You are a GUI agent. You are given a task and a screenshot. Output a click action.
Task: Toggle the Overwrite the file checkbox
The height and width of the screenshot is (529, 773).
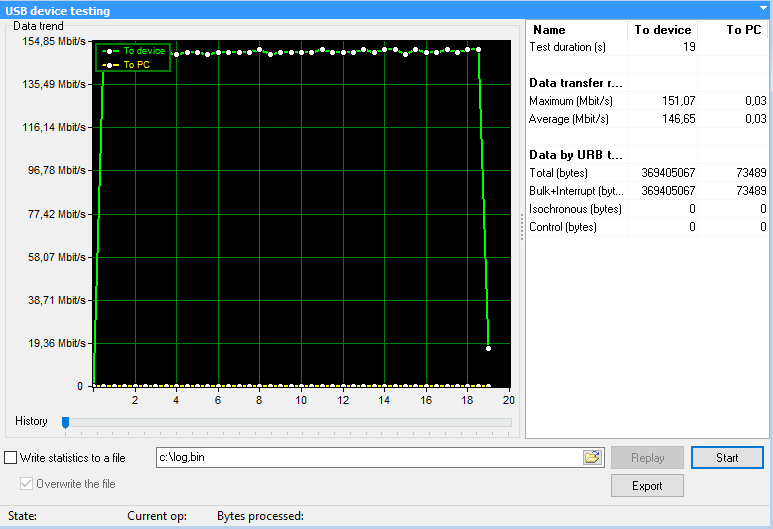tap(27, 484)
